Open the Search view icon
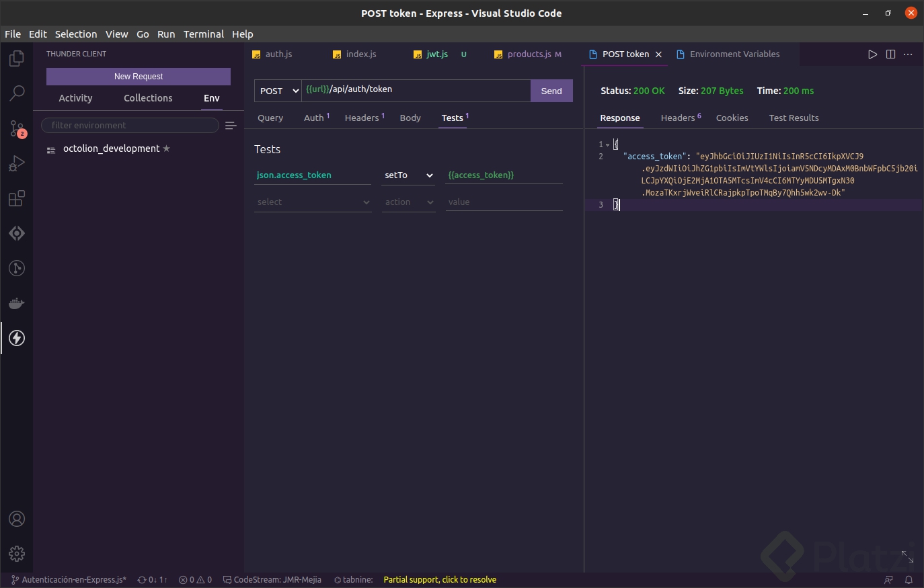Image resolution: width=924 pixels, height=588 pixels. (17, 93)
